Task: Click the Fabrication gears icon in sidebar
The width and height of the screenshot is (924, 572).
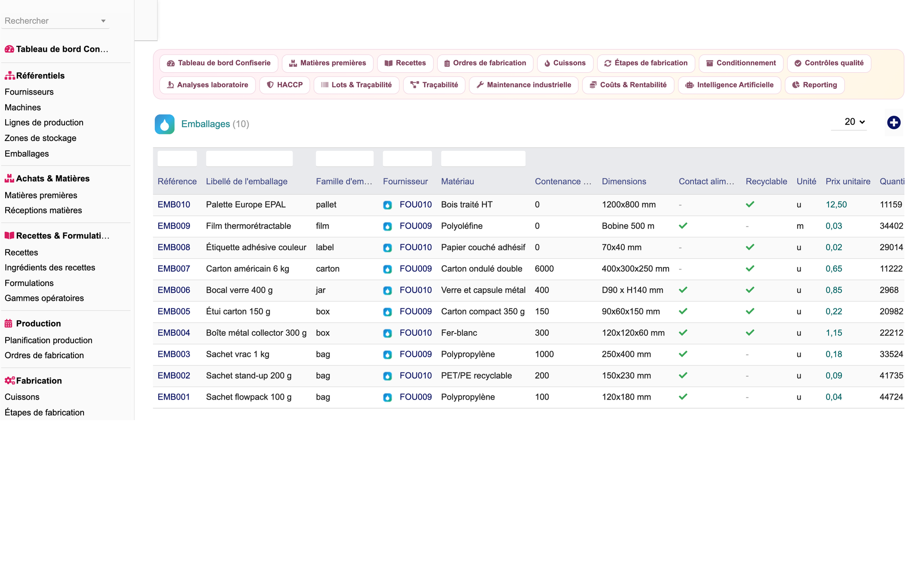Action: (x=9, y=381)
